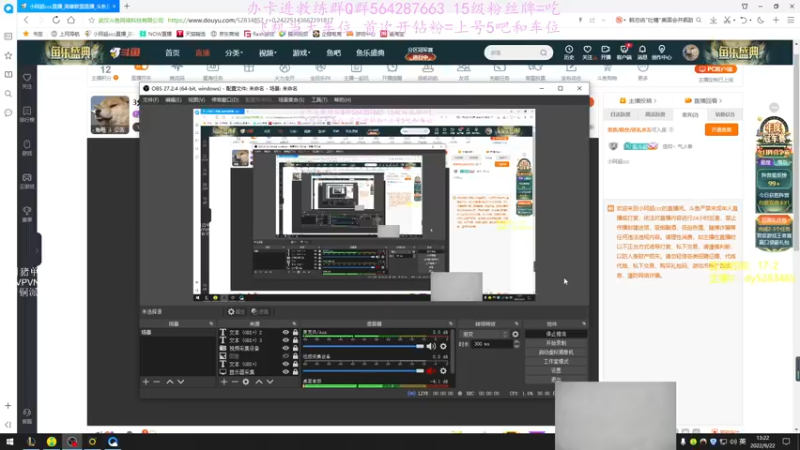Toggle the lock for 文本 (GDI+) 2 source

pos(295,332)
